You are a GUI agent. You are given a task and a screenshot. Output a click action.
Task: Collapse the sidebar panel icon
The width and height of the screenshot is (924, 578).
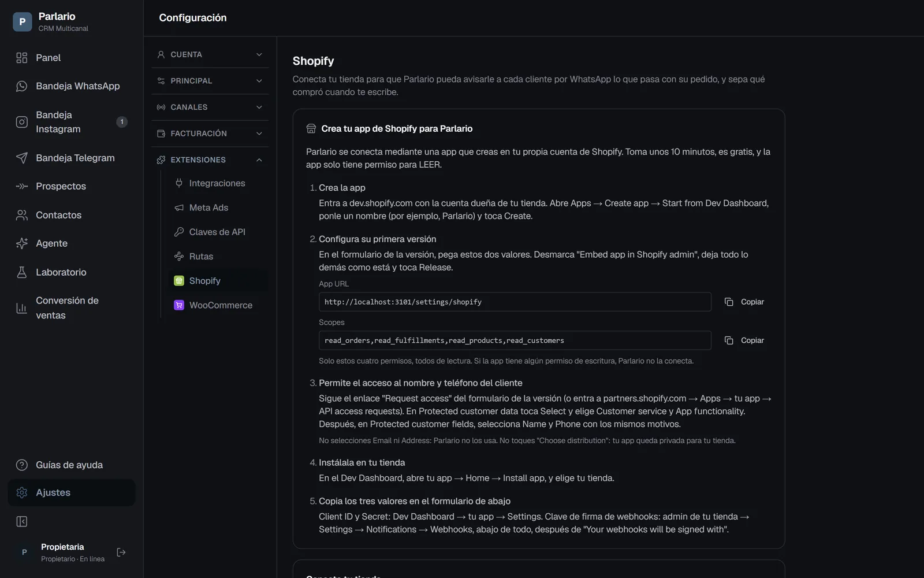click(22, 522)
